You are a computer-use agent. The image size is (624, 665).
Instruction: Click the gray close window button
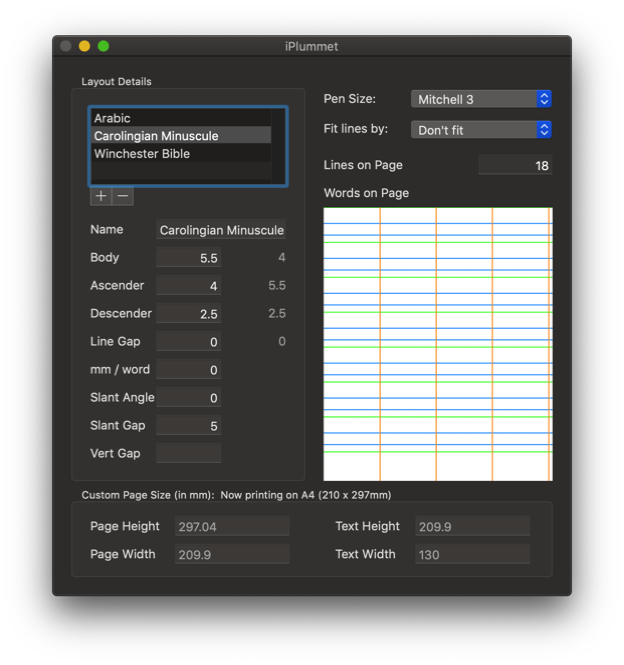(65, 46)
